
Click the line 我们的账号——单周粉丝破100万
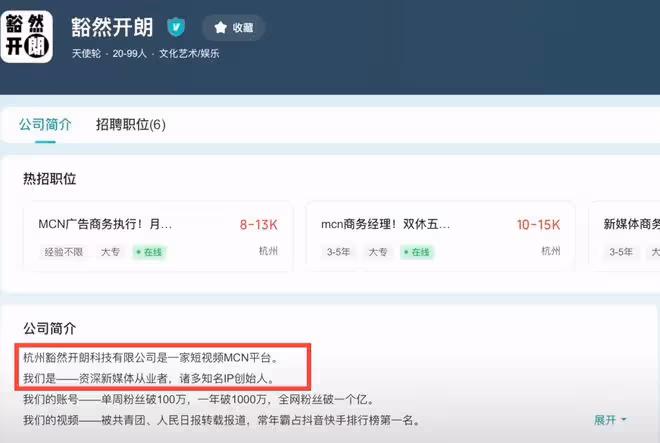click(x=199, y=399)
